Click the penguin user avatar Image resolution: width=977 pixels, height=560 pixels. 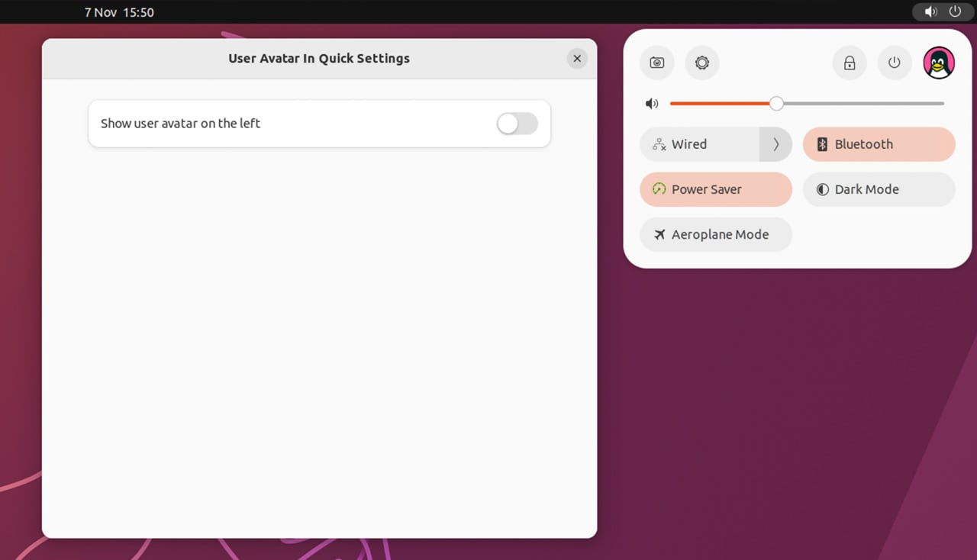pyautogui.click(x=939, y=63)
